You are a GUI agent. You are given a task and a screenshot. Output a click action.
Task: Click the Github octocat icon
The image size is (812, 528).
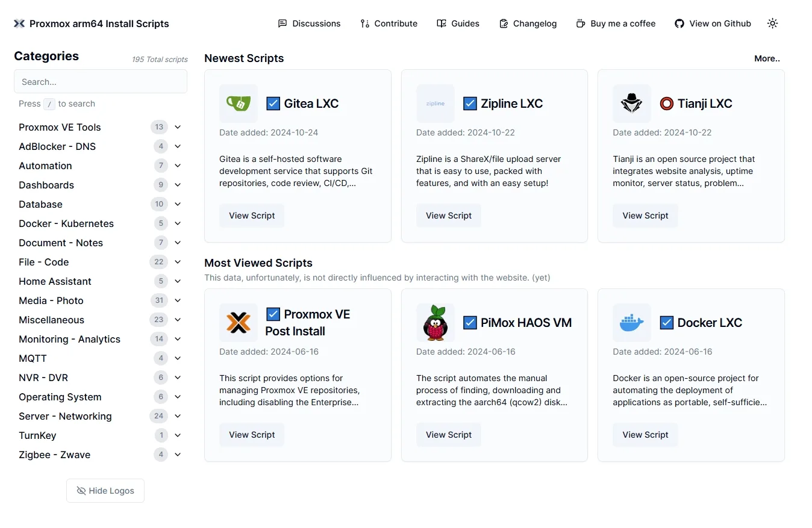[679, 23]
